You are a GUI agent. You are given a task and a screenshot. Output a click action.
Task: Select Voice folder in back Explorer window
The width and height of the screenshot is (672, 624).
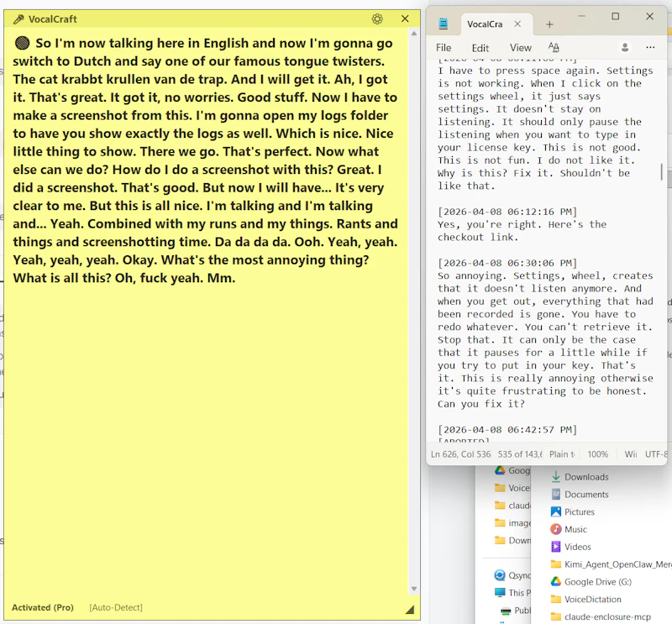(519, 488)
